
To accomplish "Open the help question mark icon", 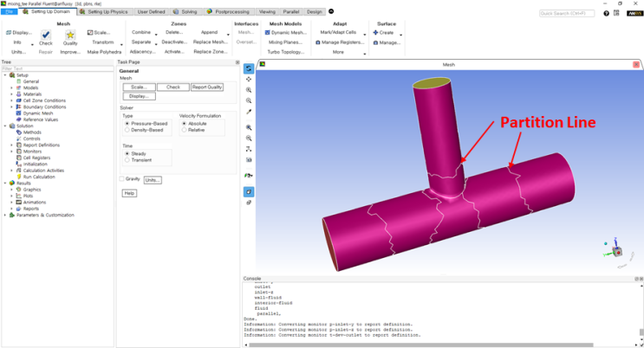I will coord(606,13).
